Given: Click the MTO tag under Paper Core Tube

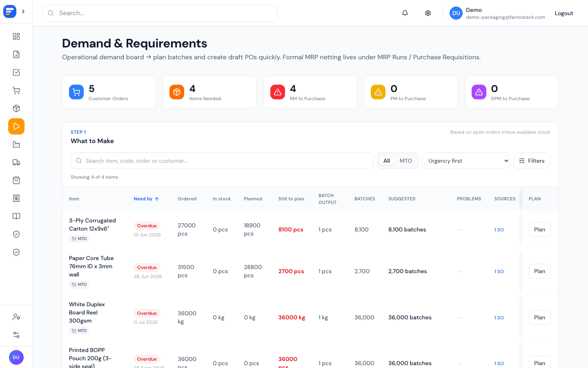Looking at the screenshot, I should 79,285.
